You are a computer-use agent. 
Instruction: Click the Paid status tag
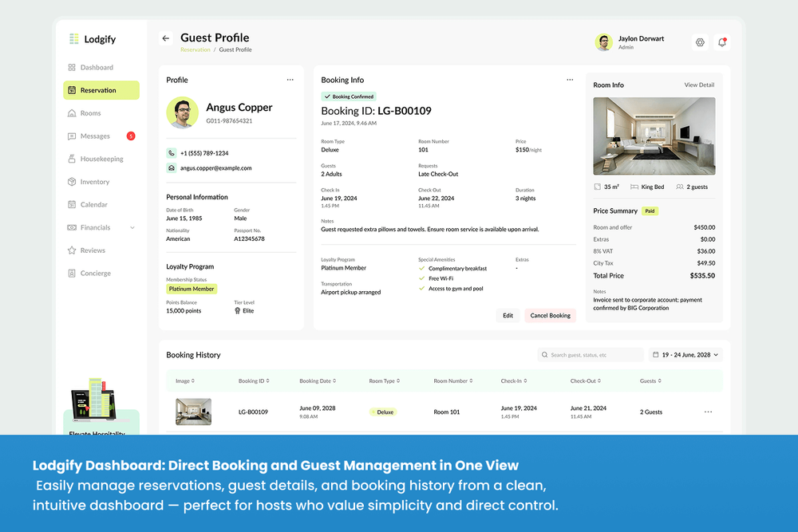(x=650, y=211)
